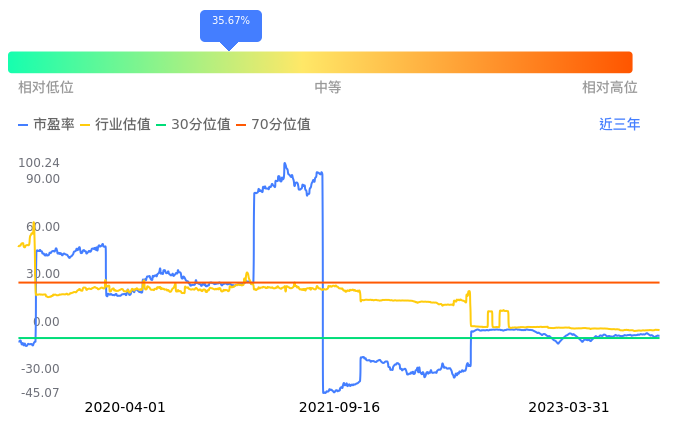Open the 近三年 time range selector
Image resolution: width=686 pixels, height=442 pixels.
point(619,125)
